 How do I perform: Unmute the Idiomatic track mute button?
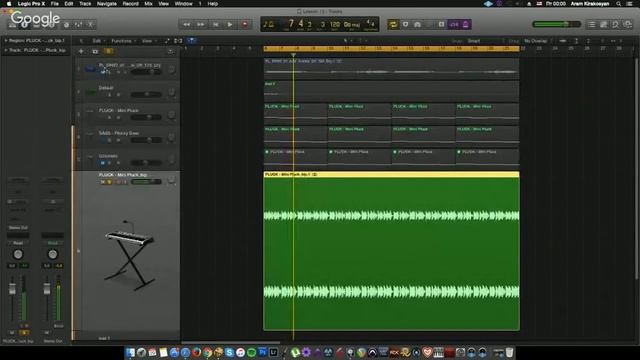102,162
